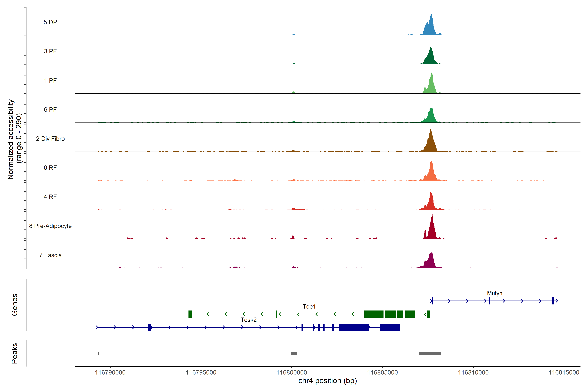Click the middle grey peak bar
This screenshot has height=392, width=588.
(x=294, y=353)
